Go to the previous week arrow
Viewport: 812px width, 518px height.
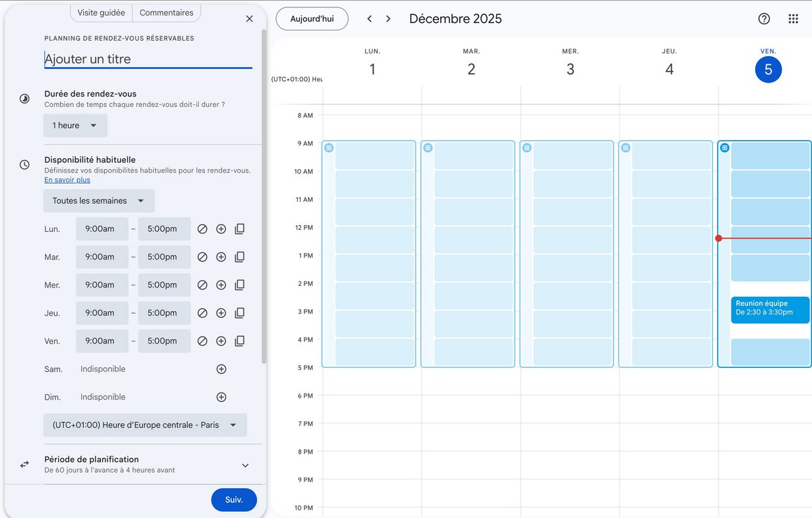click(x=369, y=19)
